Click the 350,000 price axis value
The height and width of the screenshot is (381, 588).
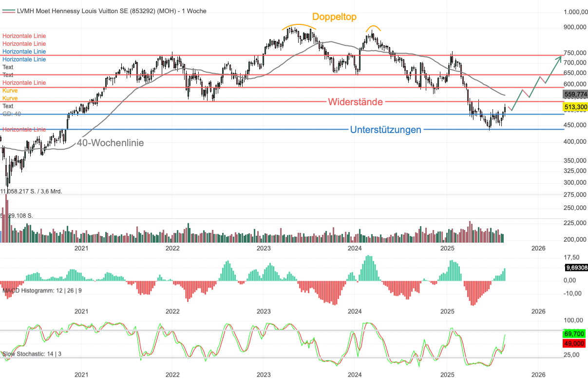coord(575,160)
